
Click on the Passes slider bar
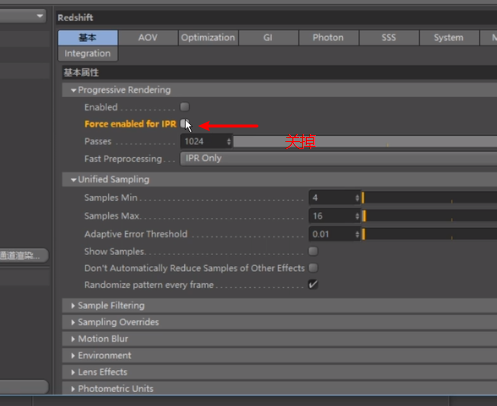click(x=365, y=141)
